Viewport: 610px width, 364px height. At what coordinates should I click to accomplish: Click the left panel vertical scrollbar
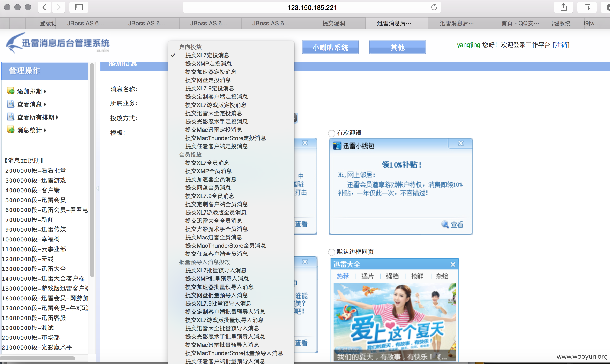point(92,170)
